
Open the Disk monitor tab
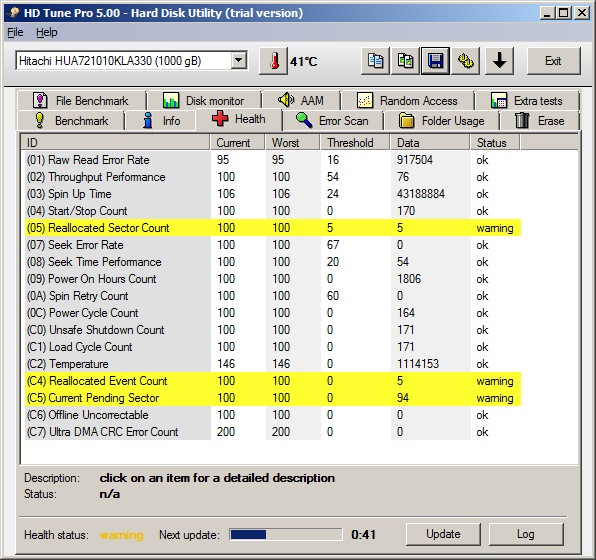[x=204, y=100]
